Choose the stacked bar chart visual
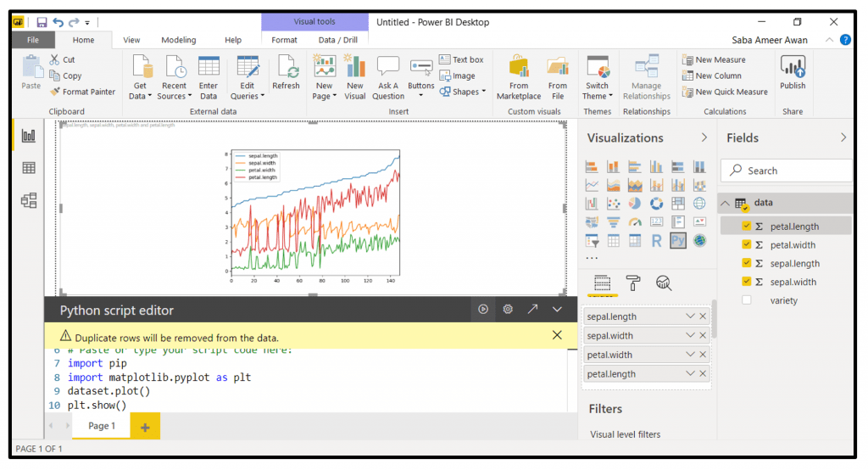868x470 pixels. tap(592, 167)
